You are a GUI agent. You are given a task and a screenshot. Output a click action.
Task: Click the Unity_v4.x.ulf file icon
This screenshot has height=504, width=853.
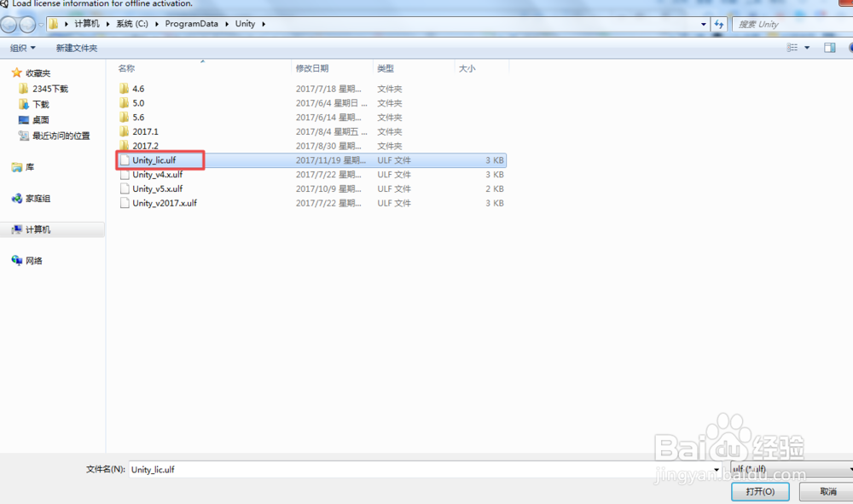click(x=125, y=175)
